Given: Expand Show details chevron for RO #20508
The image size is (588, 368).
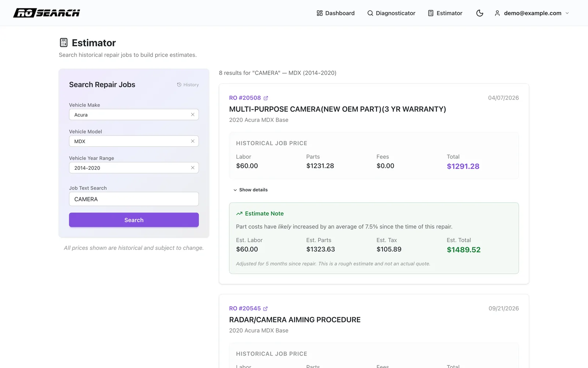Looking at the screenshot, I should pyautogui.click(x=235, y=190).
